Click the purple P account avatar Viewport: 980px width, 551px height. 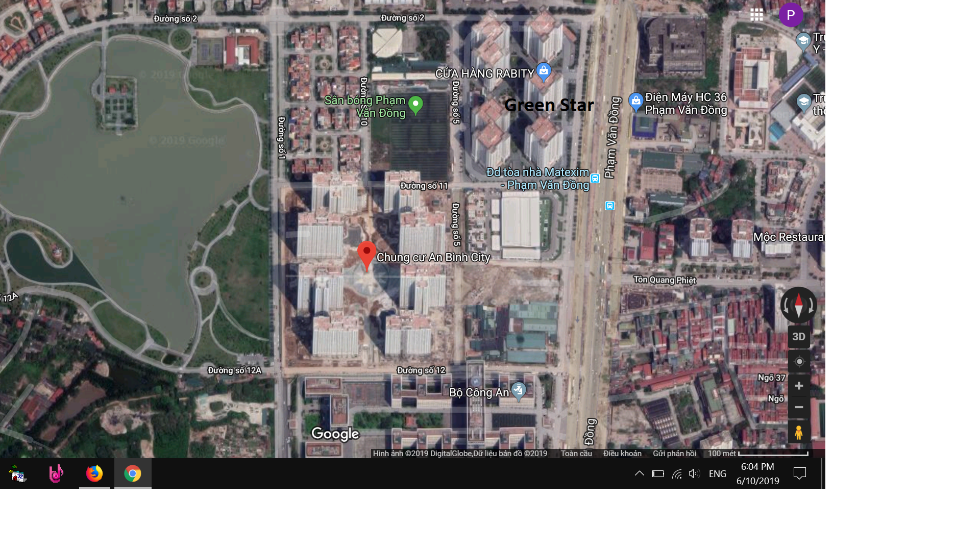tap(791, 15)
